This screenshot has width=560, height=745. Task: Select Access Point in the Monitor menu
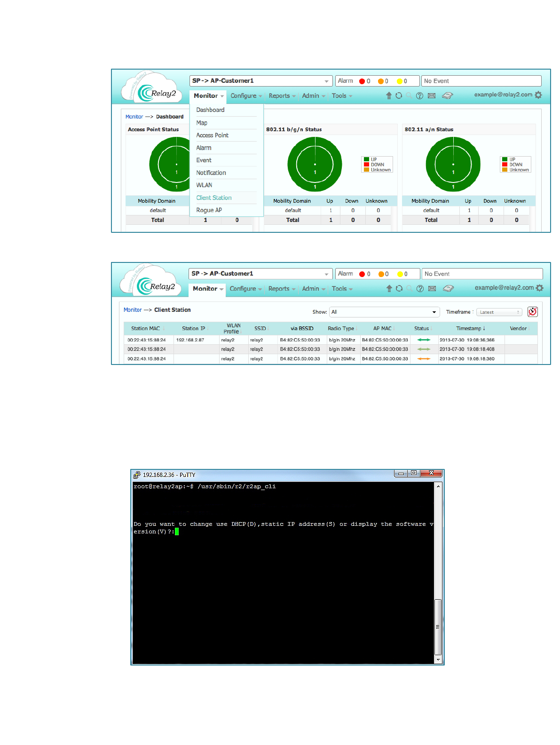(x=212, y=135)
